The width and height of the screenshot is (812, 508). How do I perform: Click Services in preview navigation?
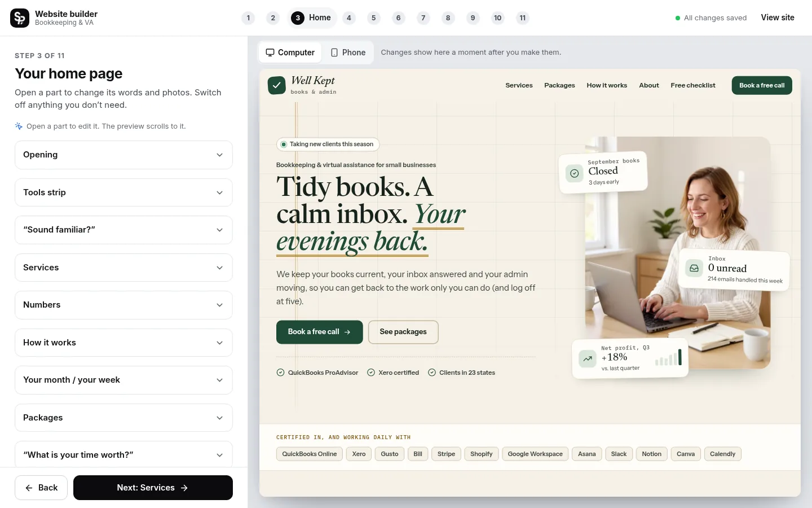[519, 85]
